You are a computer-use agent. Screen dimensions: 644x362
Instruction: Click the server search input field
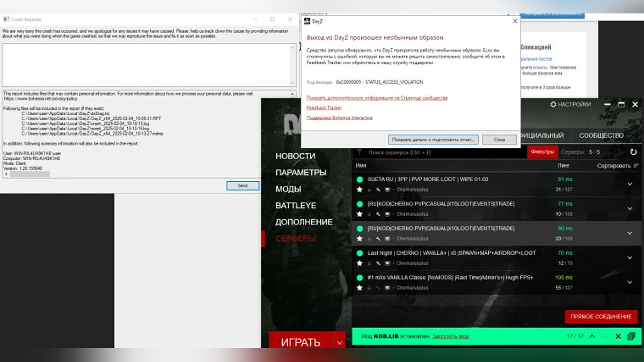440,152
